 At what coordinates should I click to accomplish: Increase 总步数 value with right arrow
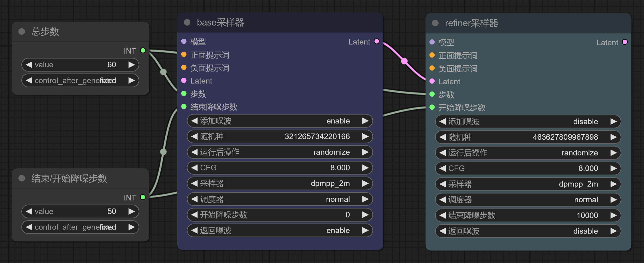(x=131, y=65)
